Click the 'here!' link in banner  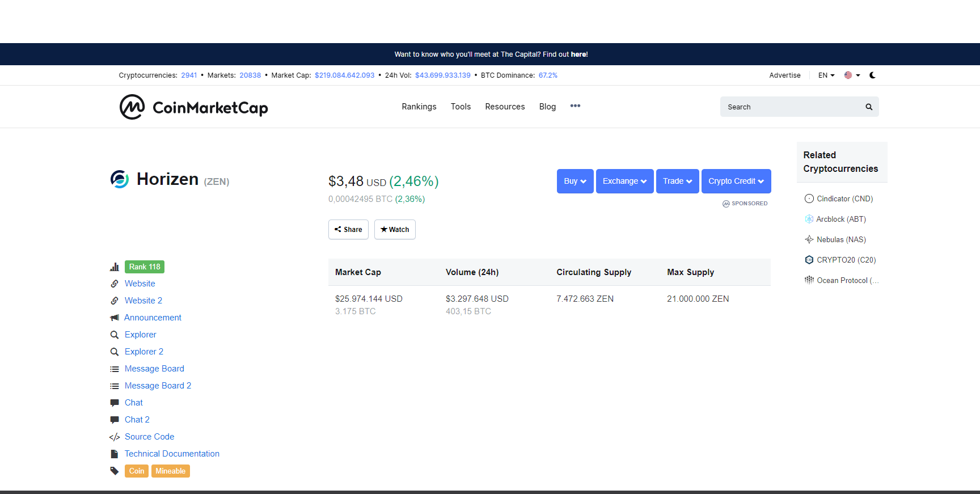pyautogui.click(x=579, y=54)
